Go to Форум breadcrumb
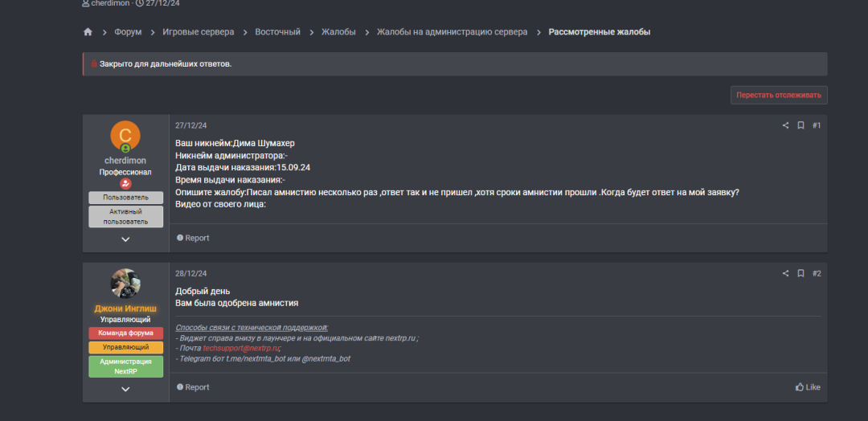The height and width of the screenshot is (421, 868). [x=128, y=32]
